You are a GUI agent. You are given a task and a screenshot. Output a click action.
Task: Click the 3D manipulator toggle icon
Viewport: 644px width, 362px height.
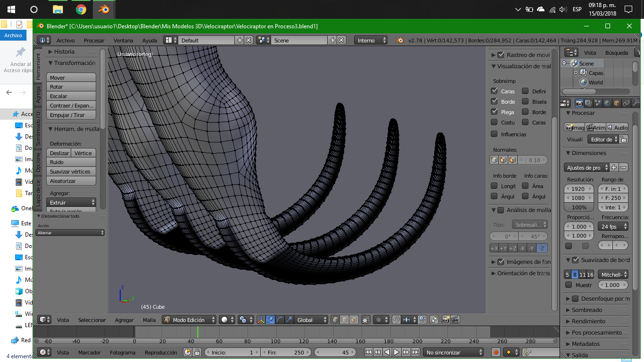pos(261,320)
